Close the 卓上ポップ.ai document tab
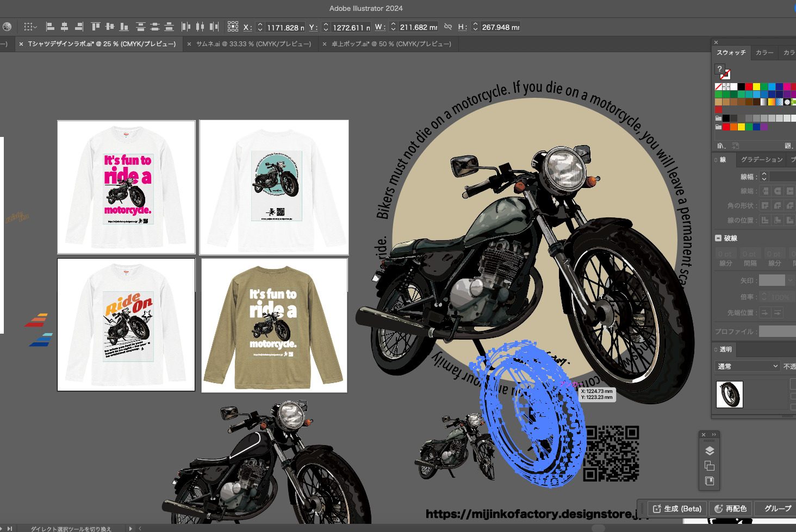The width and height of the screenshot is (796, 532). (325, 44)
